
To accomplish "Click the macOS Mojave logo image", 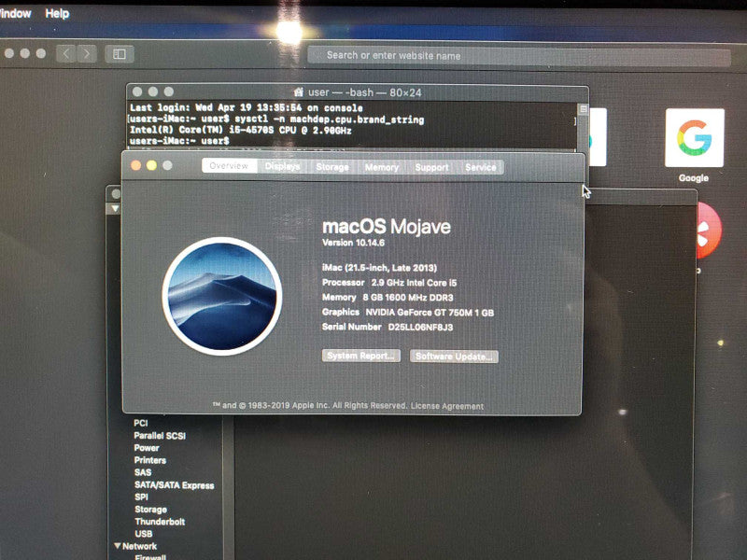I will [x=222, y=296].
